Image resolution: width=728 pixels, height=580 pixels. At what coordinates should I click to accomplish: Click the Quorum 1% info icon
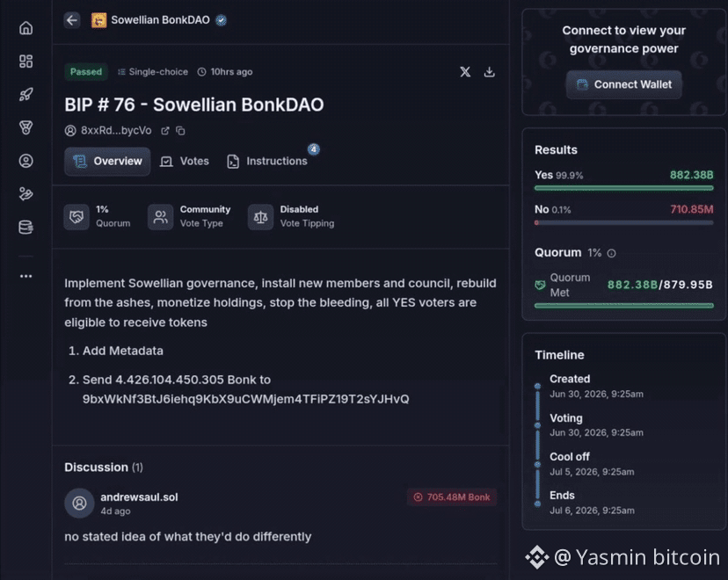click(x=611, y=253)
